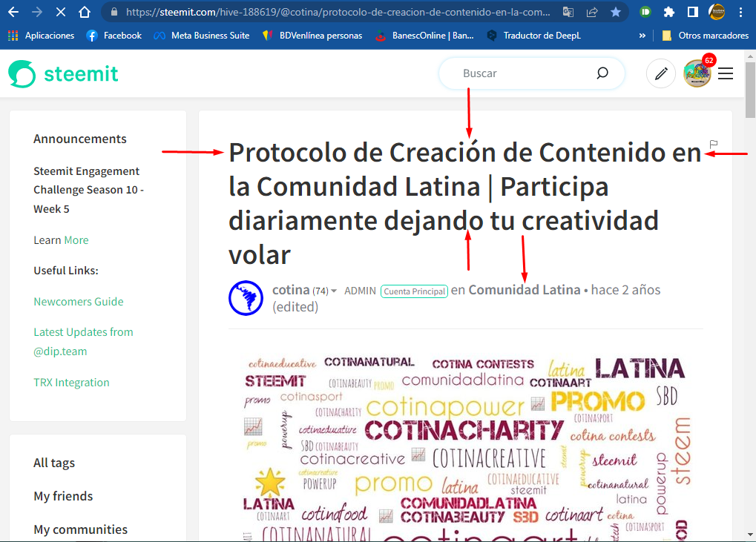Click the Cuenta Principal badge
This screenshot has width=756, height=542.
coord(414,291)
